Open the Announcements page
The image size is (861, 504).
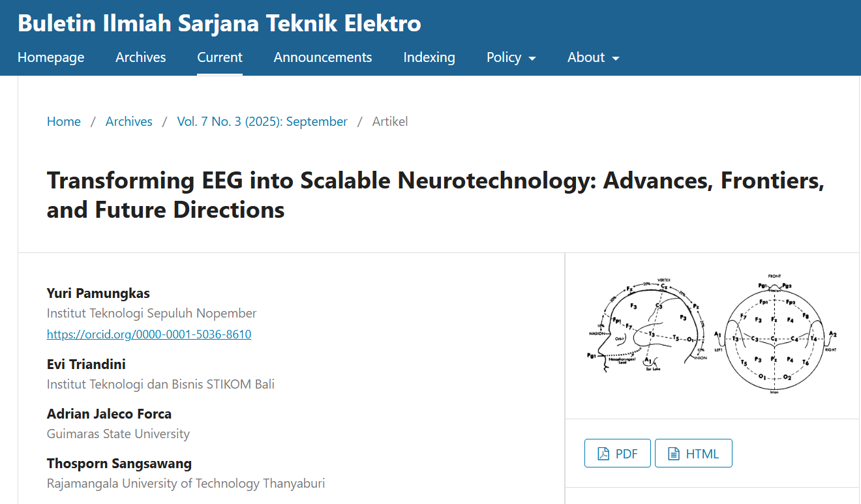[x=323, y=57]
